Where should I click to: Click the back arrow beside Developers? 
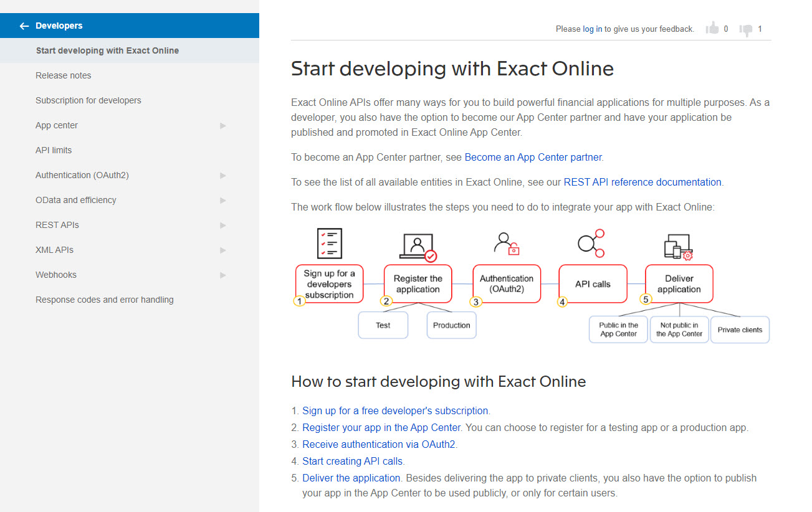click(x=24, y=26)
